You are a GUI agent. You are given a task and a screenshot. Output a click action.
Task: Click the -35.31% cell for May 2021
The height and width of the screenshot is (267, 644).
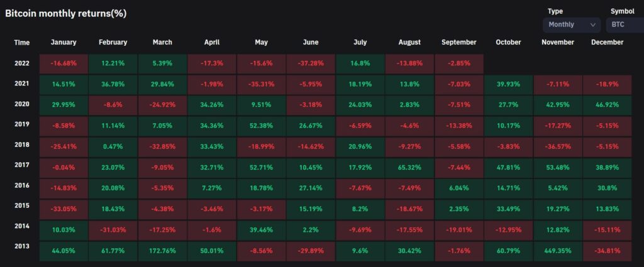point(261,84)
